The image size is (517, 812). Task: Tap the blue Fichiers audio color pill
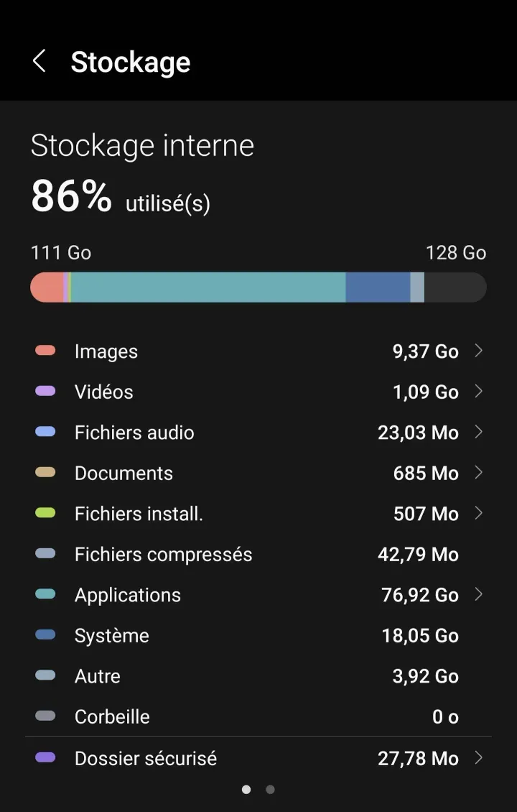tap(45, 432)
